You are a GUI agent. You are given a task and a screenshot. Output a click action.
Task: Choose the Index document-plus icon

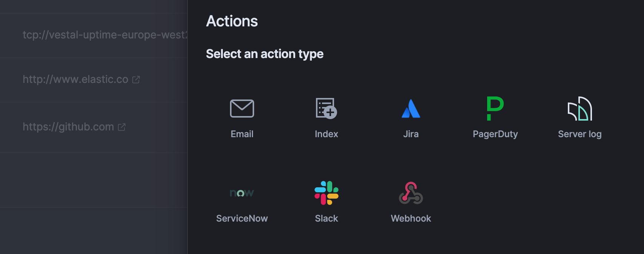click(x=326, y=109)
